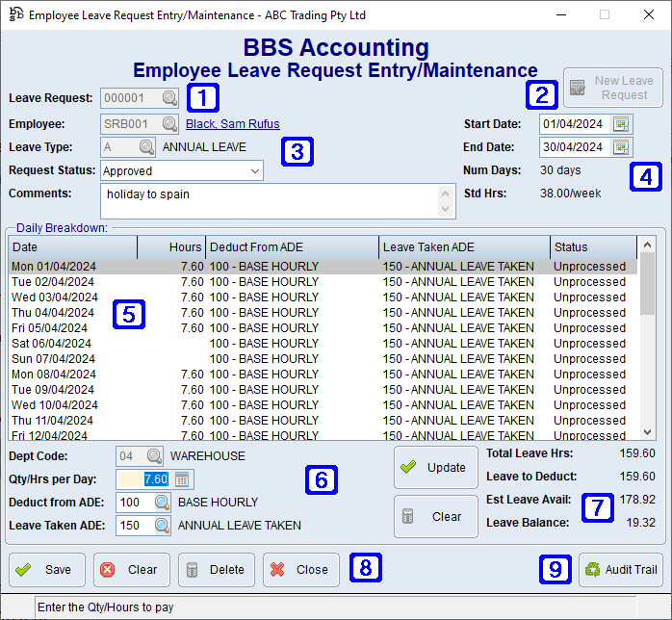Click the Qty/Hrs per Day field
Screen dimensions: 672x620
(142, 478)
